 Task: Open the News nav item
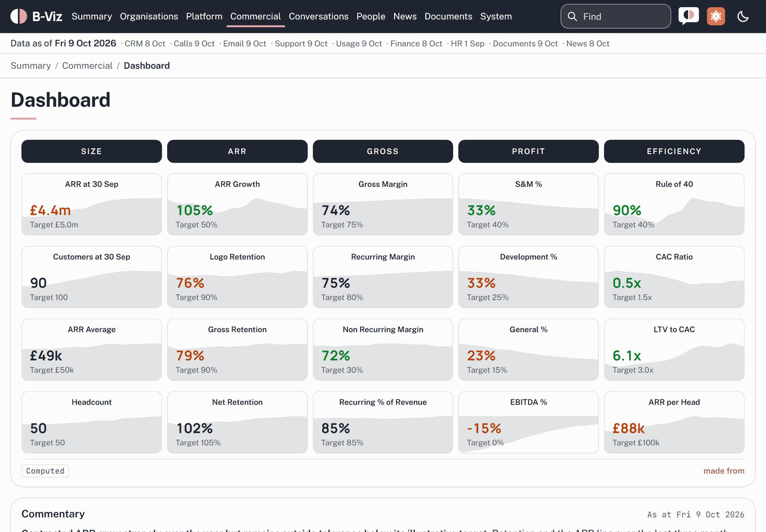click(x=405, y=16)
